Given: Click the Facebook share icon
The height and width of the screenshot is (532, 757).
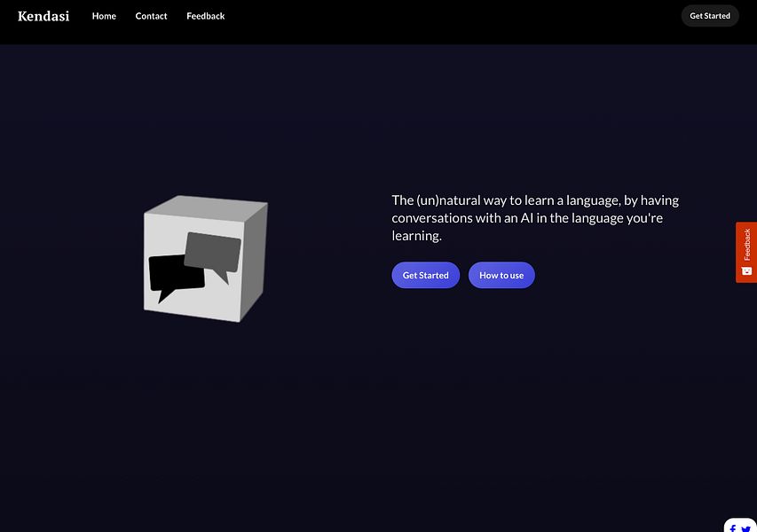Looking at the screenshot, I should pyautogui.click(x=732, y=528).
